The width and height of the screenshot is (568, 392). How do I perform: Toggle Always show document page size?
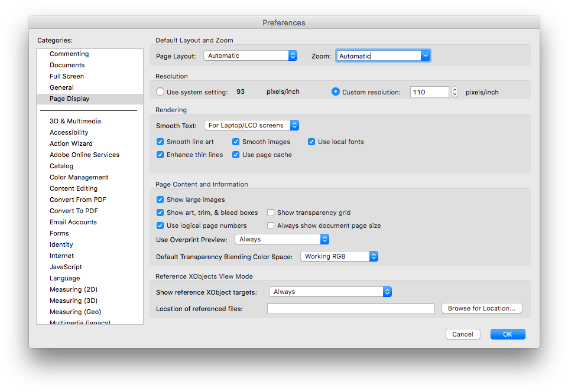tap(271, 226)
